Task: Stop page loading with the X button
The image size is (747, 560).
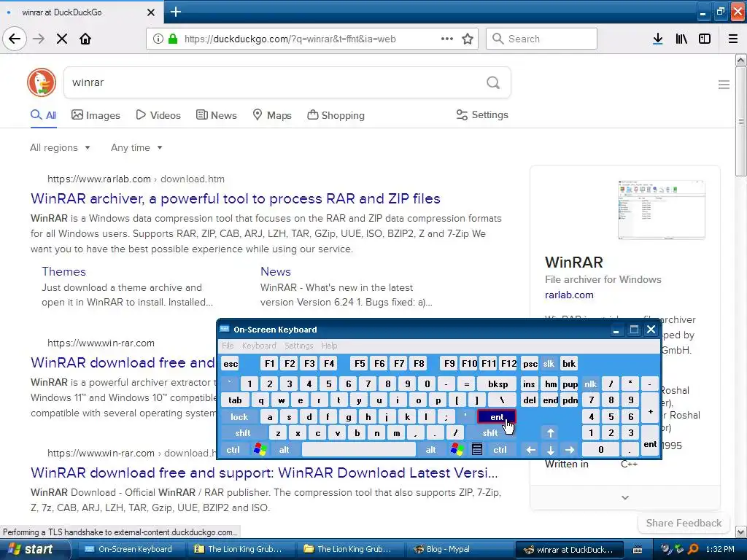Action: click(62, 39)
